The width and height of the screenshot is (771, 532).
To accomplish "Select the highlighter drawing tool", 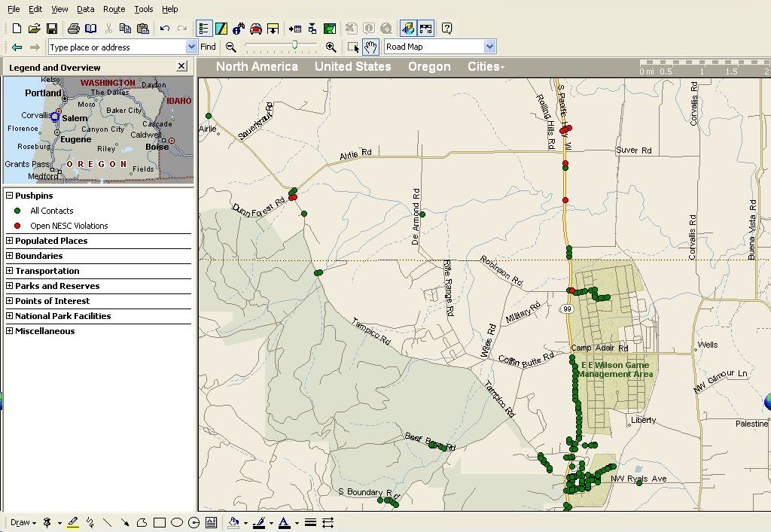I will point(73,522).
